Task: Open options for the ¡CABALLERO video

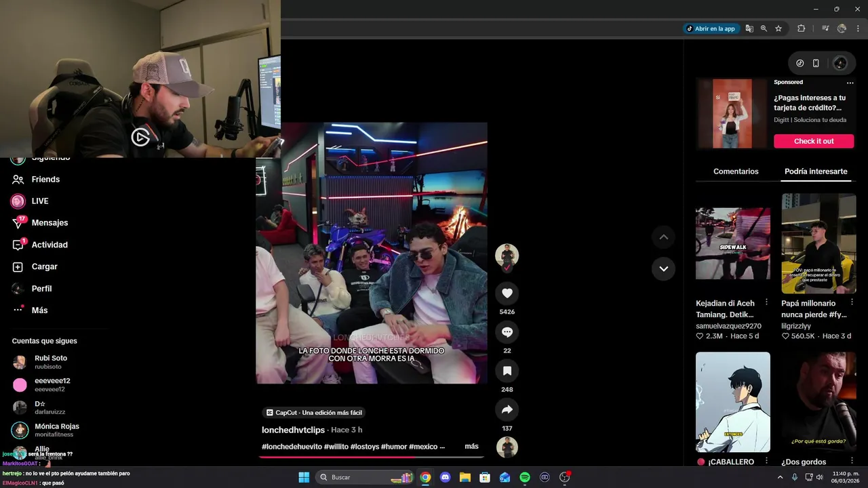Action: tap(767, 462)
